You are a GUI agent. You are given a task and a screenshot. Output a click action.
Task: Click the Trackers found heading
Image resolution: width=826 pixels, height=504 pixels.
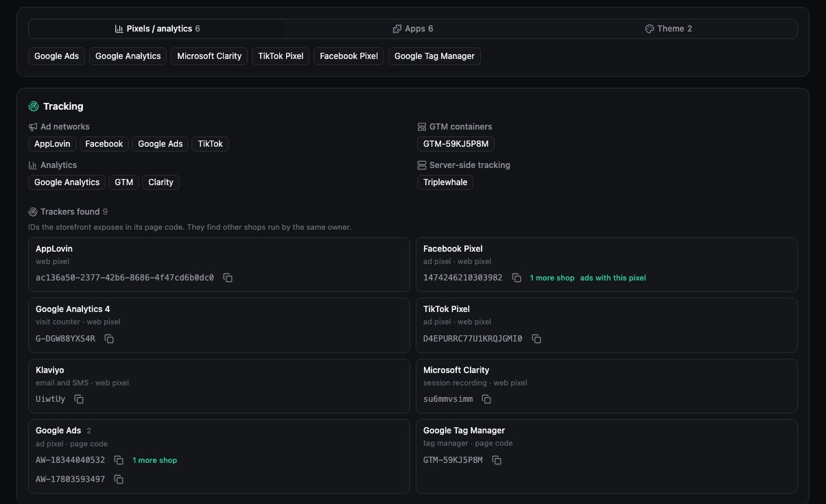click(x=70, y=212)
